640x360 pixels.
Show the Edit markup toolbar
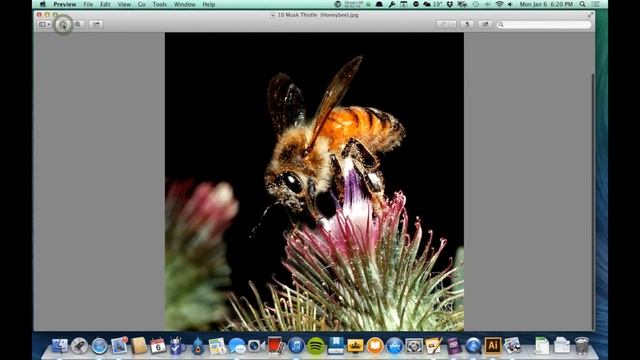tap(485, 24)
